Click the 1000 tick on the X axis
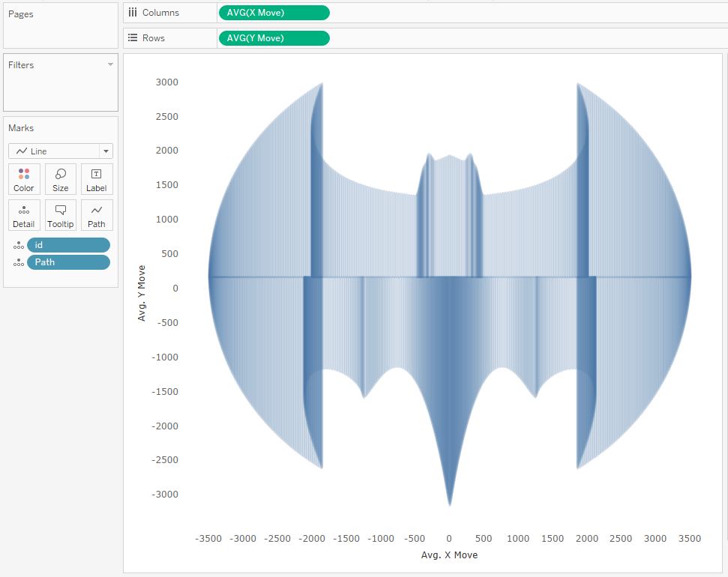Image resolution: width=728 pixels, height=577 pixels. coord(517,539)
